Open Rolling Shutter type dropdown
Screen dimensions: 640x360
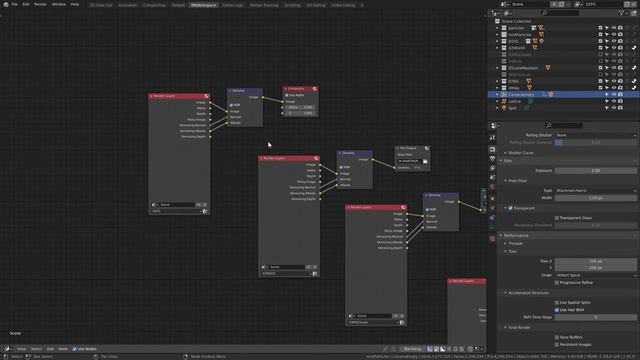596,135
